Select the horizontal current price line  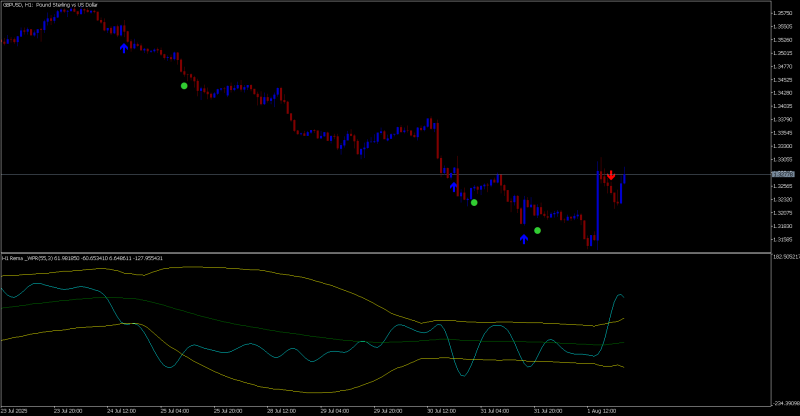click(386, 175)
